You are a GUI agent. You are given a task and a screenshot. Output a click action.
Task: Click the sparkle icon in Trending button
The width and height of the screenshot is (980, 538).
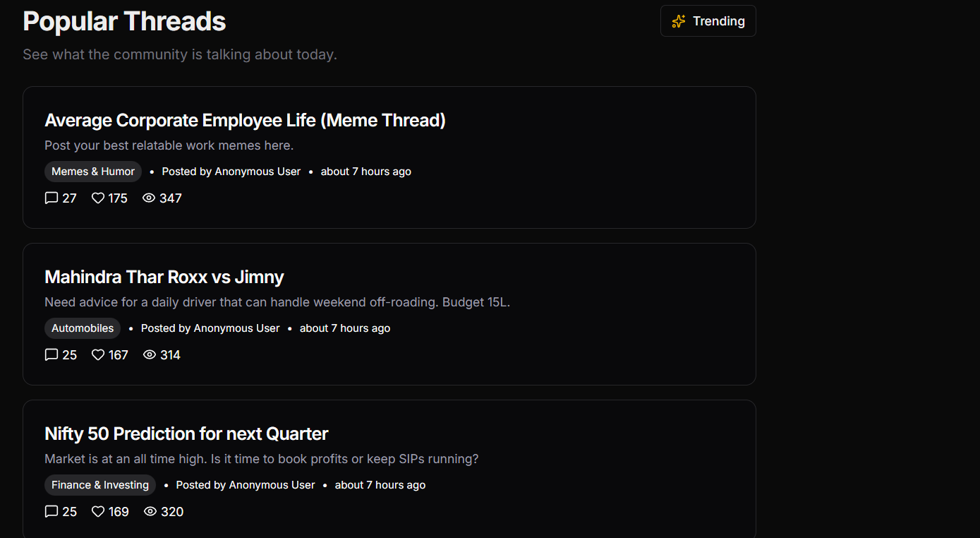click(679, 21)
